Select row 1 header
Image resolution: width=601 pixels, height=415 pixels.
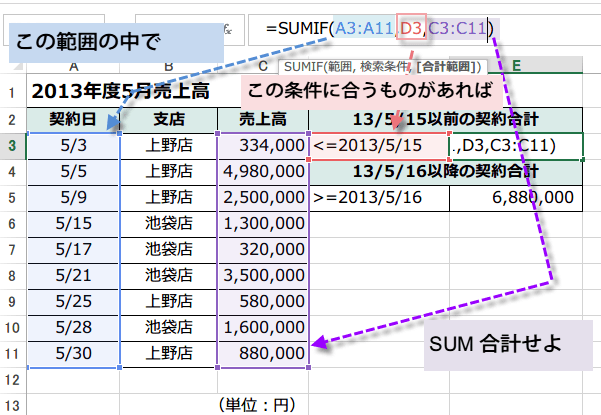(13, 92)
